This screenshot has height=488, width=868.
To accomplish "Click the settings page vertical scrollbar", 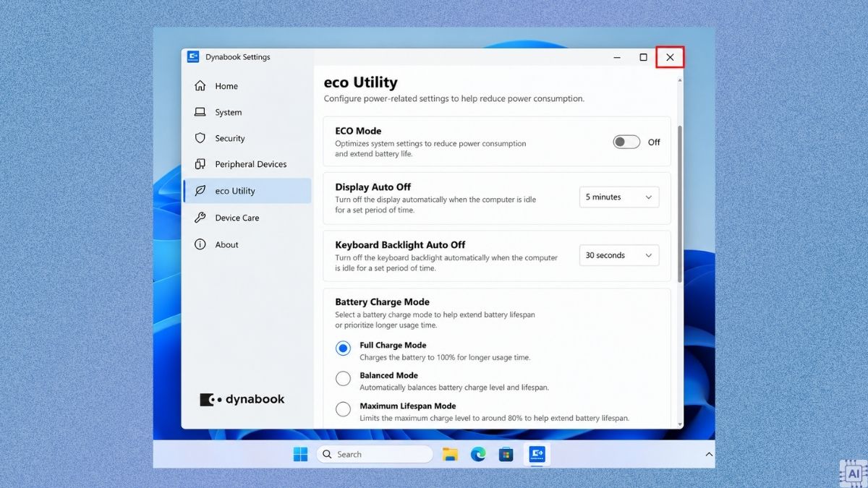I will tap(679, 204).
